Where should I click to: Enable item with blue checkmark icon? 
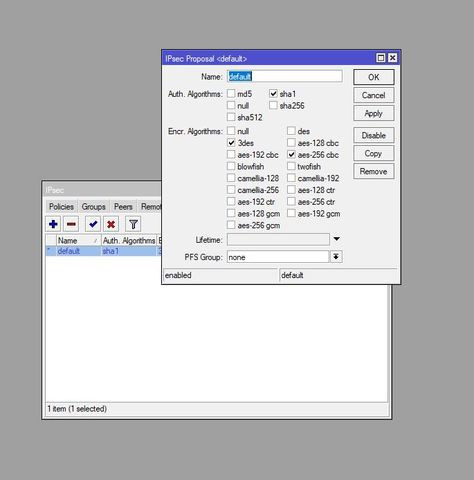pos(93,224)
